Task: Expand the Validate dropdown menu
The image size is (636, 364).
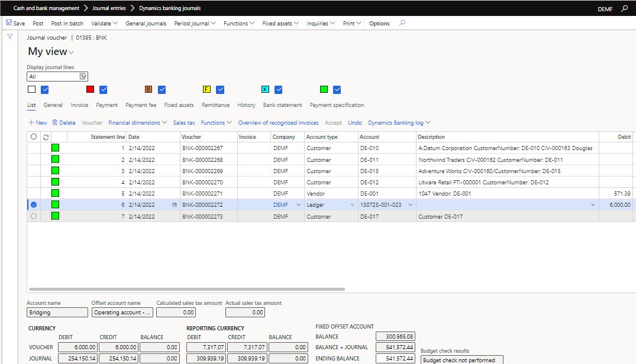Action: [104, 24]
